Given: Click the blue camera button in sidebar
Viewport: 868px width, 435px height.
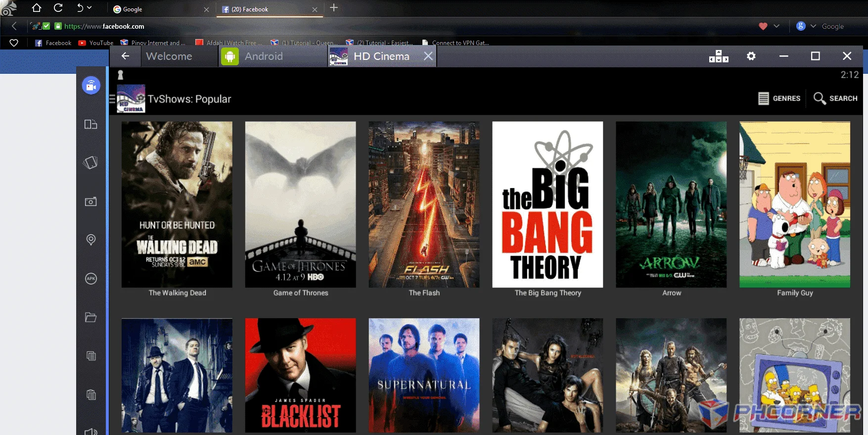Looking at the screenshot, I should pos(91,86).
